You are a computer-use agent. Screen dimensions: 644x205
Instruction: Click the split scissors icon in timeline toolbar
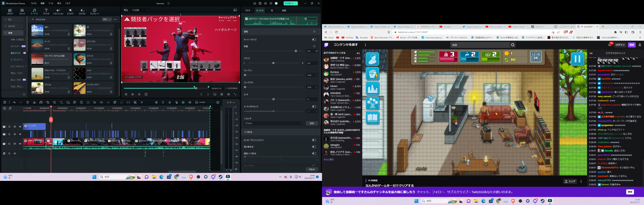pos(34,102)
